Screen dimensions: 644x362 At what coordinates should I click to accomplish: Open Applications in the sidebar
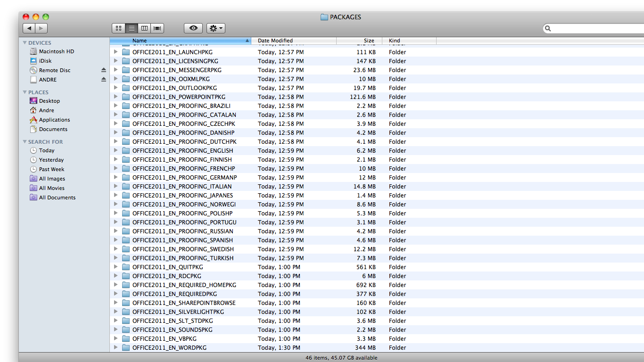pos(50,120)
